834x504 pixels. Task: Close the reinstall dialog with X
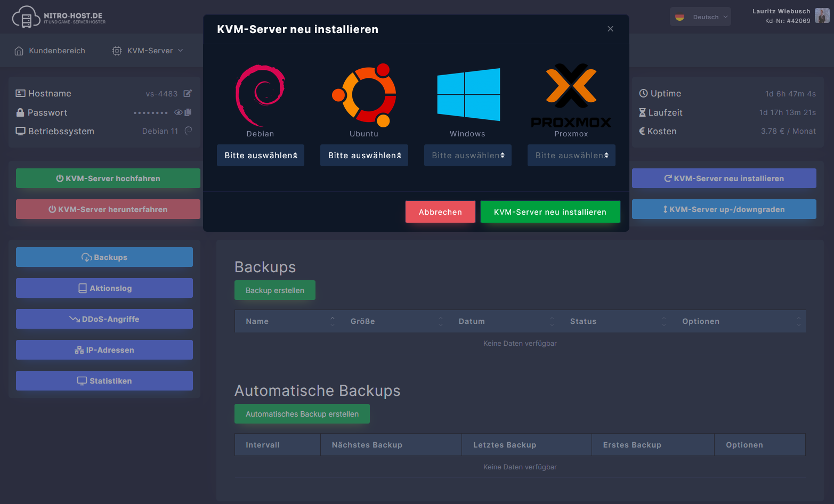point(610,29)
